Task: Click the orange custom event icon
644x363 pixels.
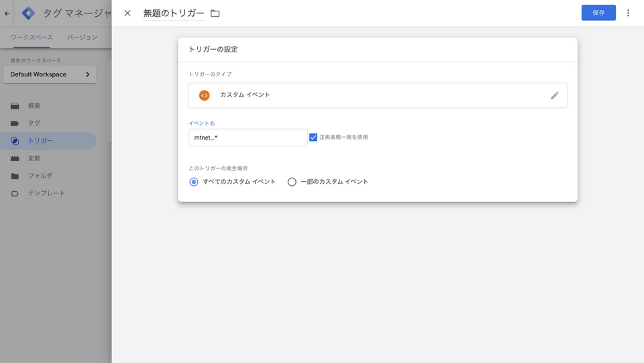Action: click(204, 95)
